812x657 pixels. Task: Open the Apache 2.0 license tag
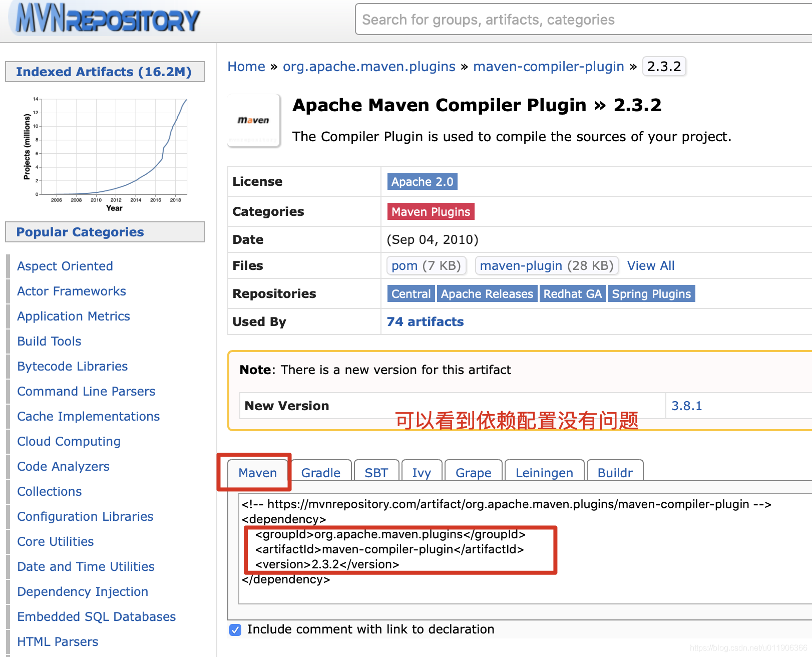pos(422,181)
